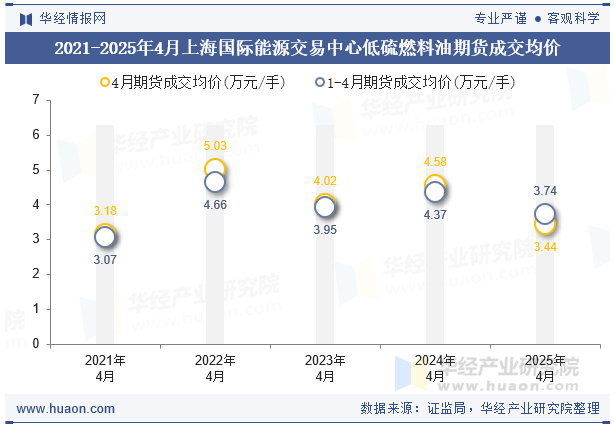Select the 2025 blue data point 3.74
Image resolution: width=615 pixels, height=427 pixels.
pyautogui.click(x=545, y=214)
